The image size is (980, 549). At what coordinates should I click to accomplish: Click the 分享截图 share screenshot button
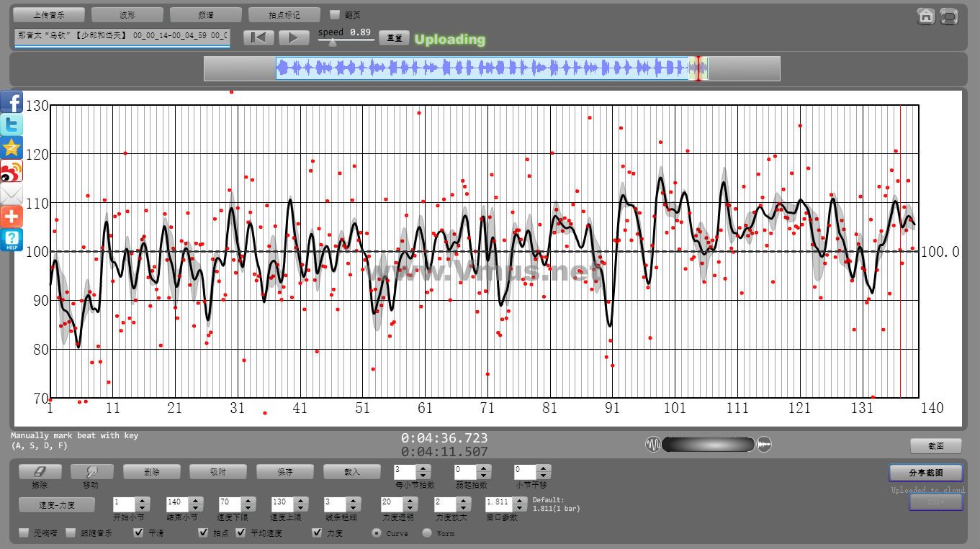click(925, 473)
